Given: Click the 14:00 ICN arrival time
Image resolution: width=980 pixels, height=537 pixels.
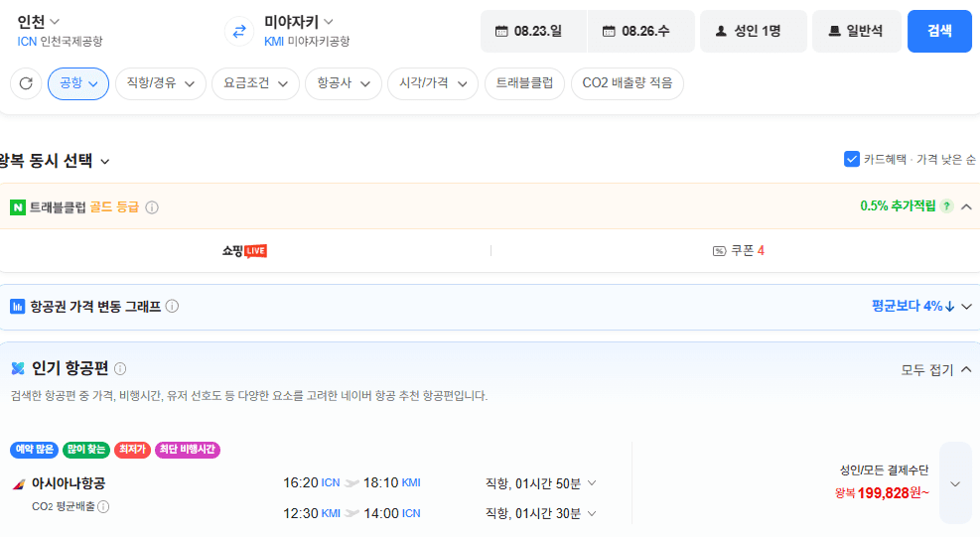Looking at the screenshot, I should (392, 514).
